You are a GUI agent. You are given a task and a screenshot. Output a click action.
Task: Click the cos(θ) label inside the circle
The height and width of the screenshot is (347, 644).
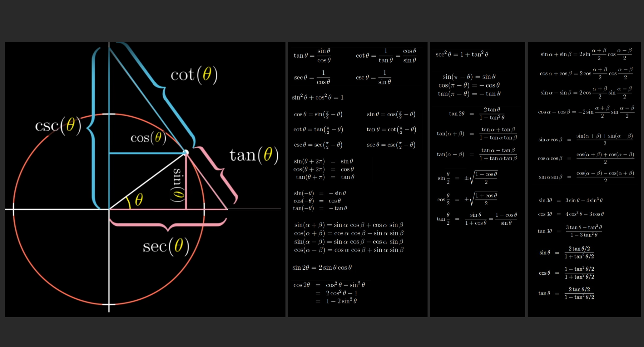pyautogui.click(x=148, y=138)
